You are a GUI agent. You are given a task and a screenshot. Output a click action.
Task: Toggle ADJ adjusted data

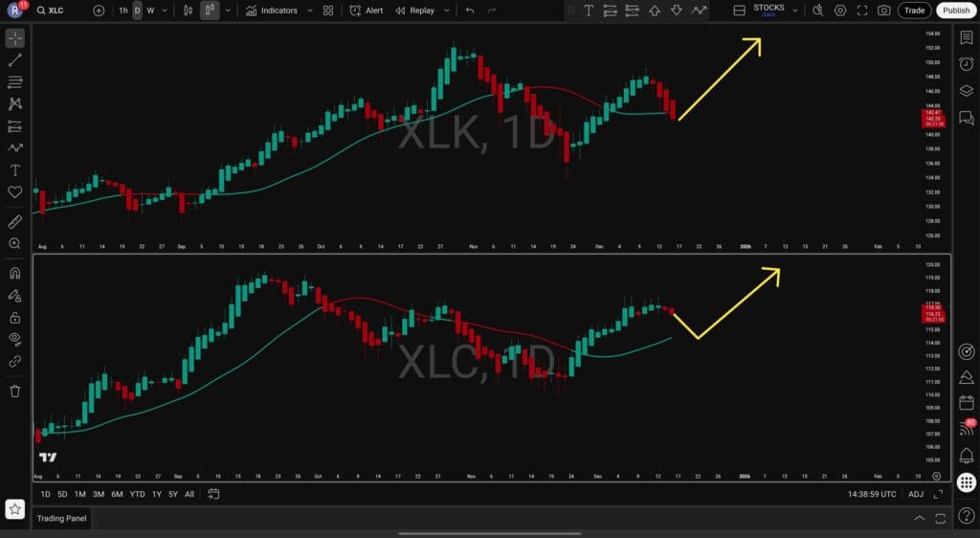916,494
